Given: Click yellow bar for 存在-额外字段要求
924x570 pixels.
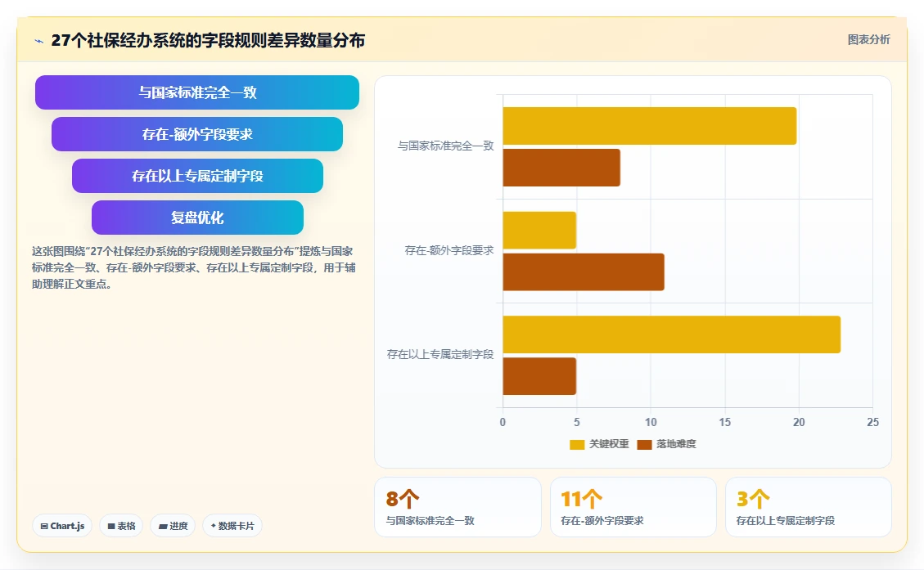Looking at the screenshot, I should [x=539, y=231].
